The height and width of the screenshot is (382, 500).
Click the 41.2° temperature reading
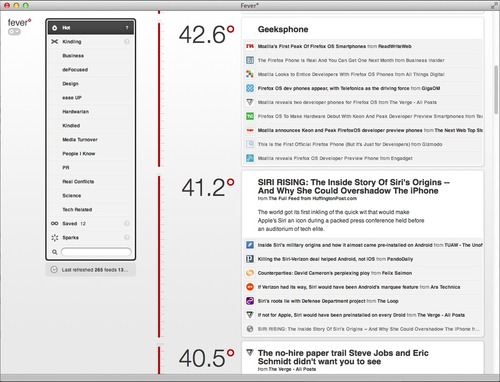tap(208, 187)
